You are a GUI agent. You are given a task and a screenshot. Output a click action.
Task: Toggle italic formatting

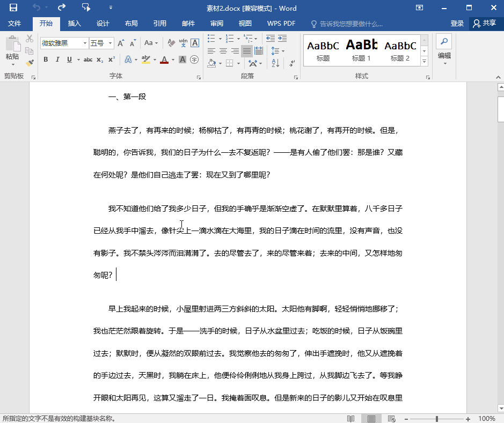pos(57,60)
